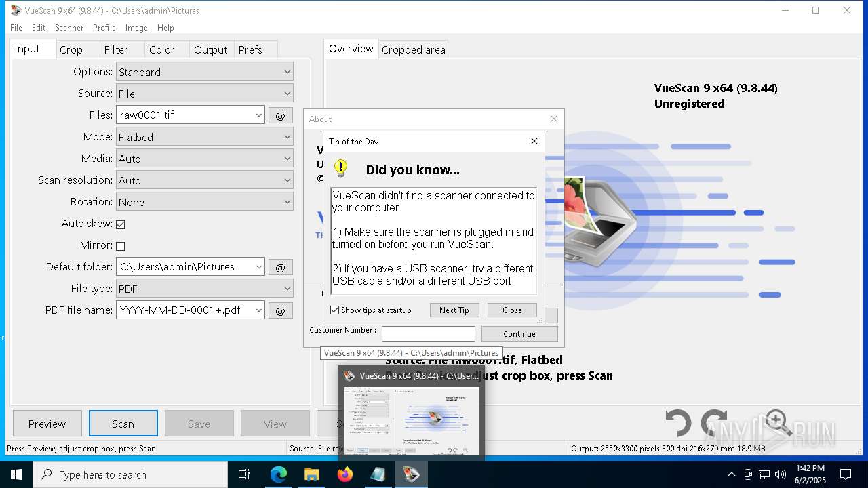Click the @ button next to PDF file name

pyautogui.click(x=280, y=310)
